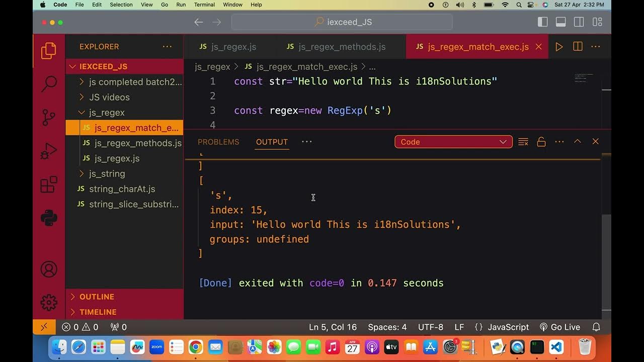Click errors and warnings count in status bar
Screen dimensions: 644x362
80,327
